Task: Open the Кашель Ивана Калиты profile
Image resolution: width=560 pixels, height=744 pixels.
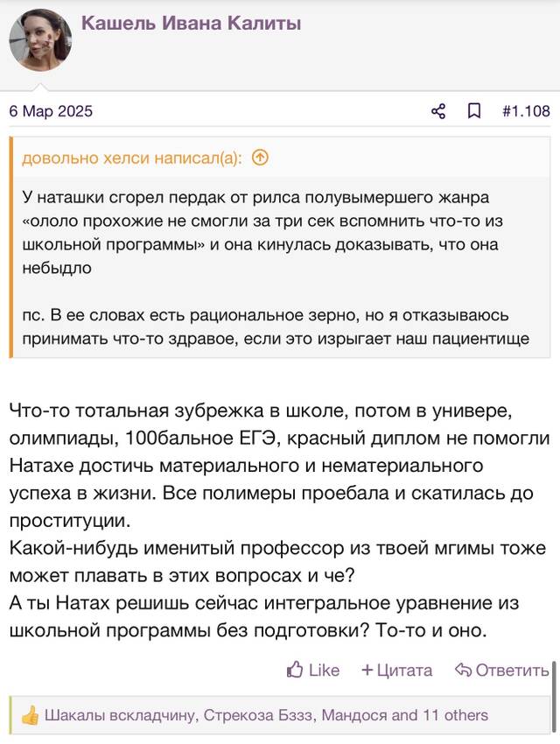Action: click(x=191, y=23)
